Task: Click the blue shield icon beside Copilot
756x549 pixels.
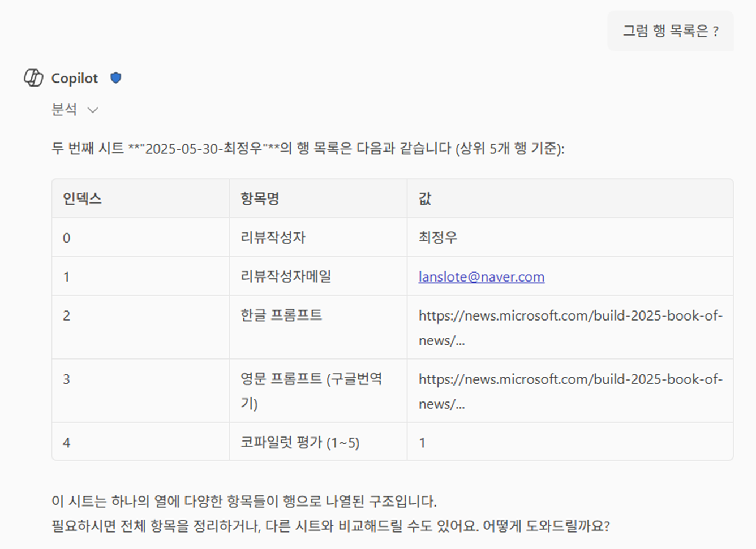Action: pos(116,78)
